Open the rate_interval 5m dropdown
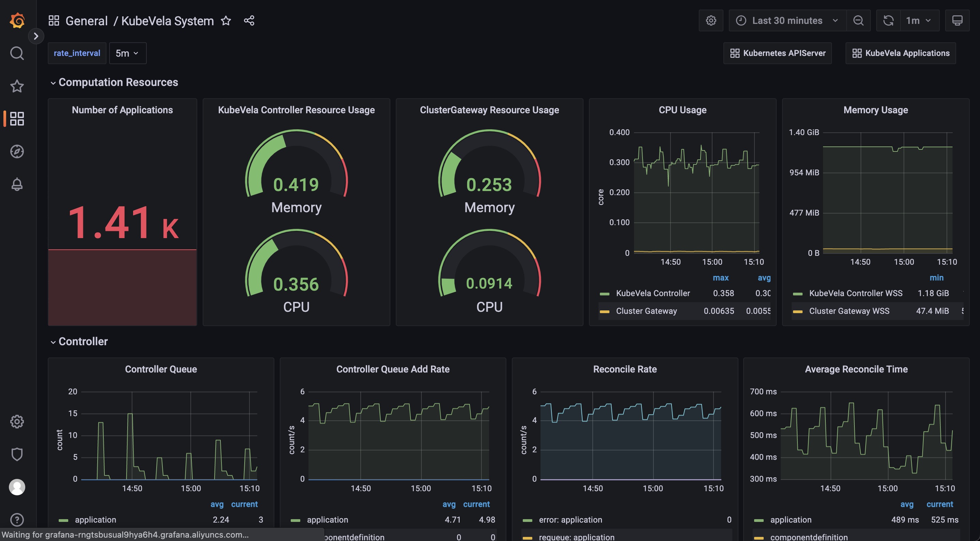980x541 pixels. click(127, 53)
